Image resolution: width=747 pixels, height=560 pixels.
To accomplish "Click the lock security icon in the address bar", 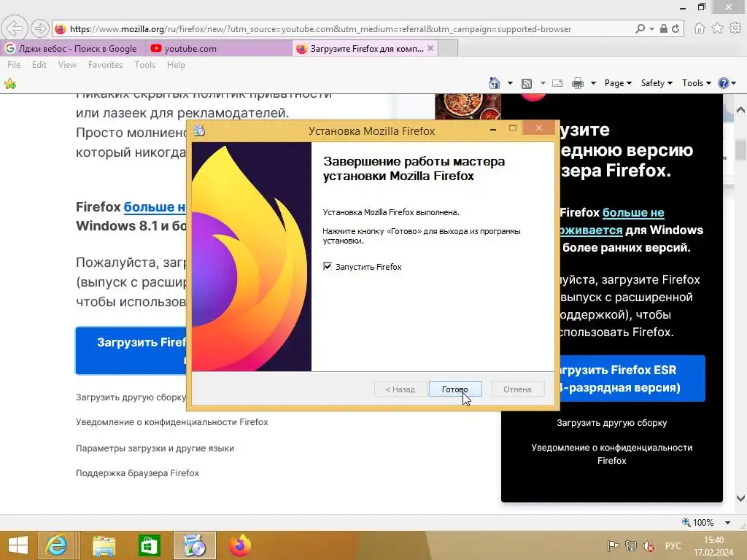I will pos(664,28).
